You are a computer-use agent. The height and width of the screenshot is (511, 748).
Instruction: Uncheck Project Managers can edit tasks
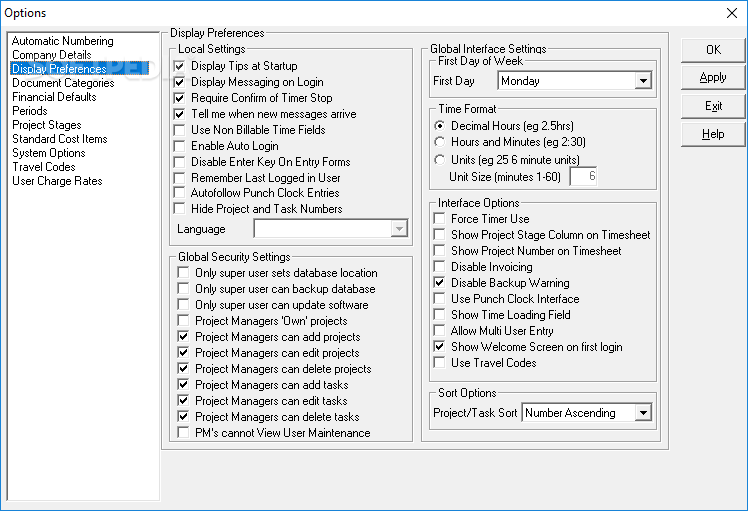183,401
